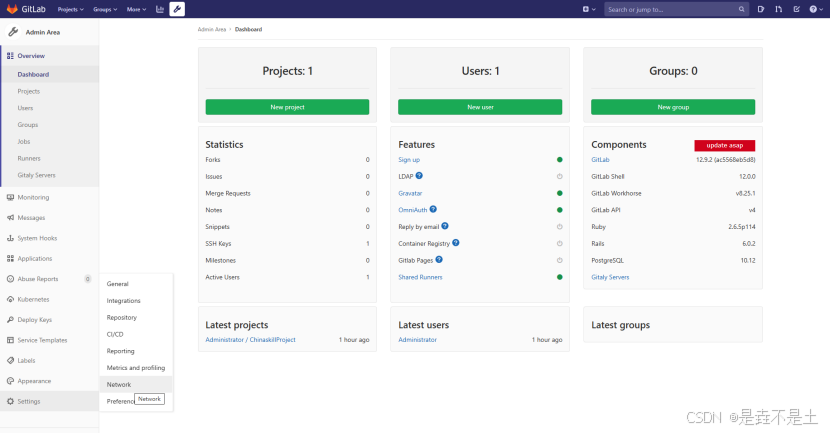
Task: Expand the Groups dropdown in navbar
Action: pyautogui.click(x=105, y=9)
